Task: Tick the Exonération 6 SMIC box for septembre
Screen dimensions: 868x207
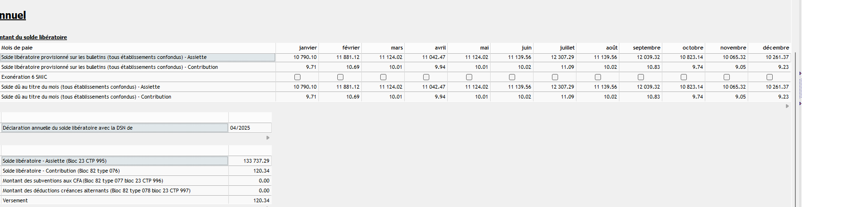Action: pos(641,77)
